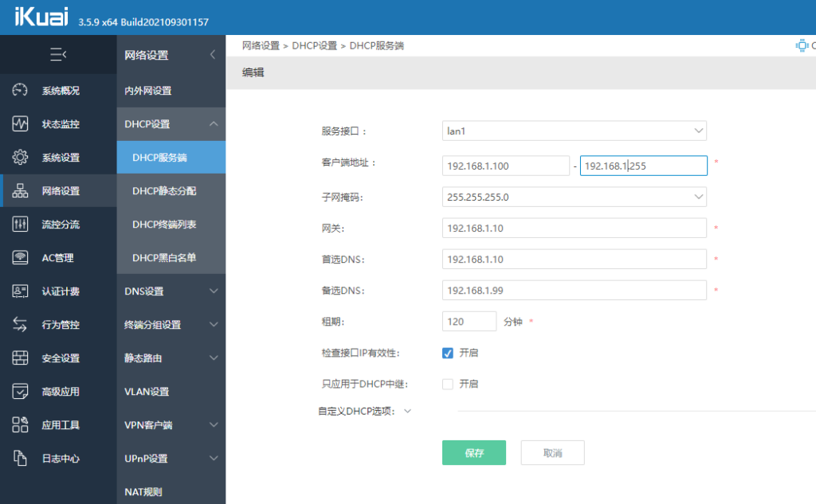
Task: Click the 安全设置 firewall icon
Action: tap(21, 358)
